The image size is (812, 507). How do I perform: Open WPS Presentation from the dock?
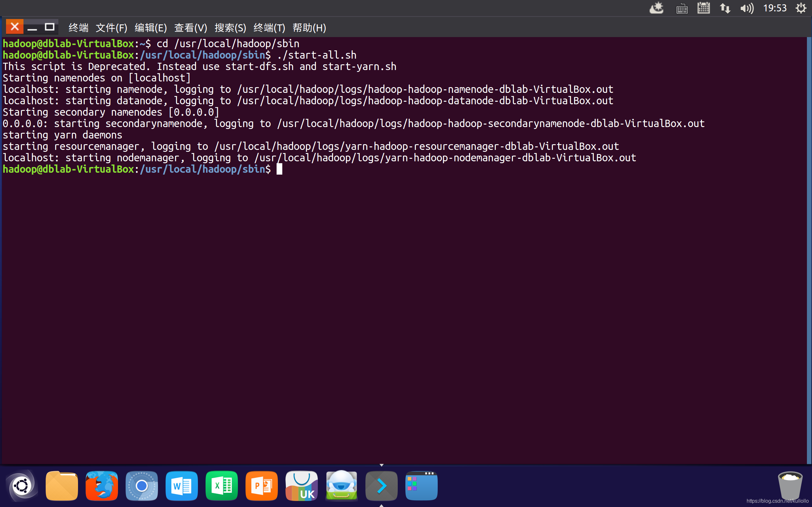261,485
